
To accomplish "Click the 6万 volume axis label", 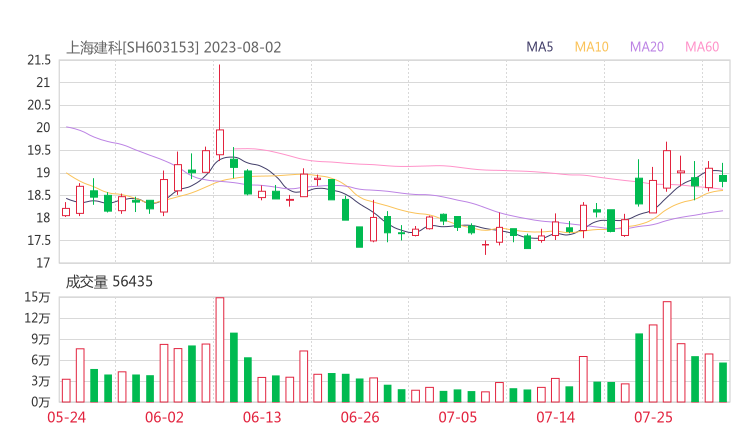I will click(41, 360).
